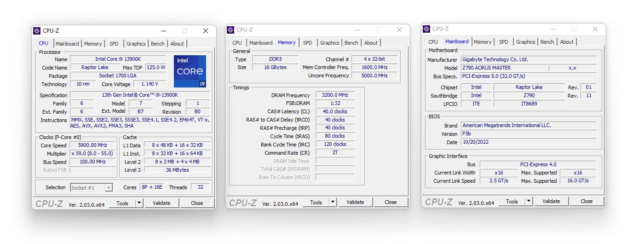Open the Memory tab in the CPU window

93,44
